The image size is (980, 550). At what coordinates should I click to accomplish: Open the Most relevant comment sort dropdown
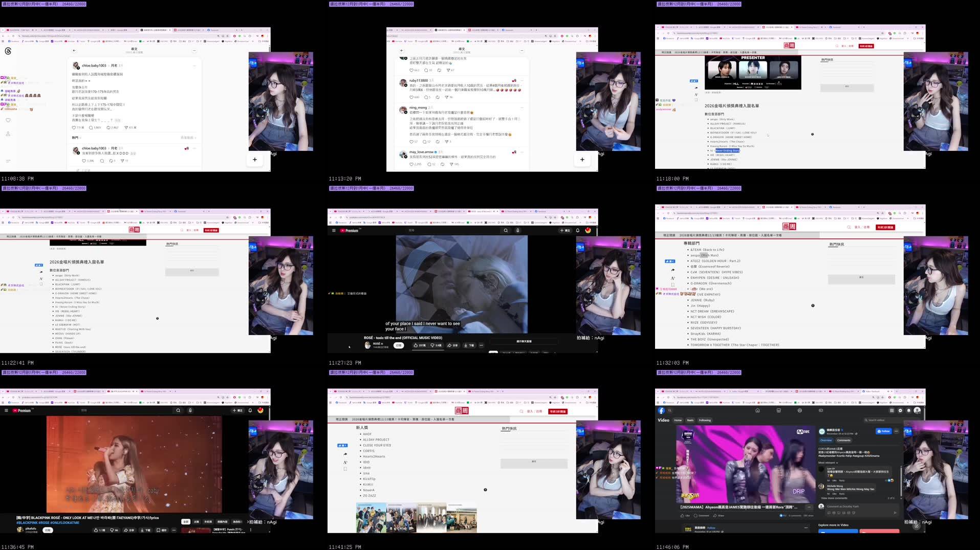click(x=827, y=463)
